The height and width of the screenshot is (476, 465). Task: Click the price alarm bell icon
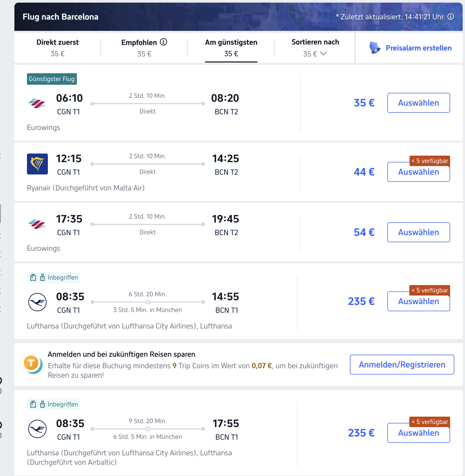pos(375,48)
